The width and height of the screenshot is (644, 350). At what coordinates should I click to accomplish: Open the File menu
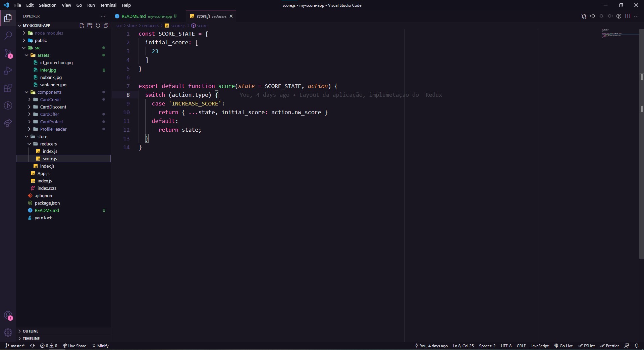click(x=18, y=5)
